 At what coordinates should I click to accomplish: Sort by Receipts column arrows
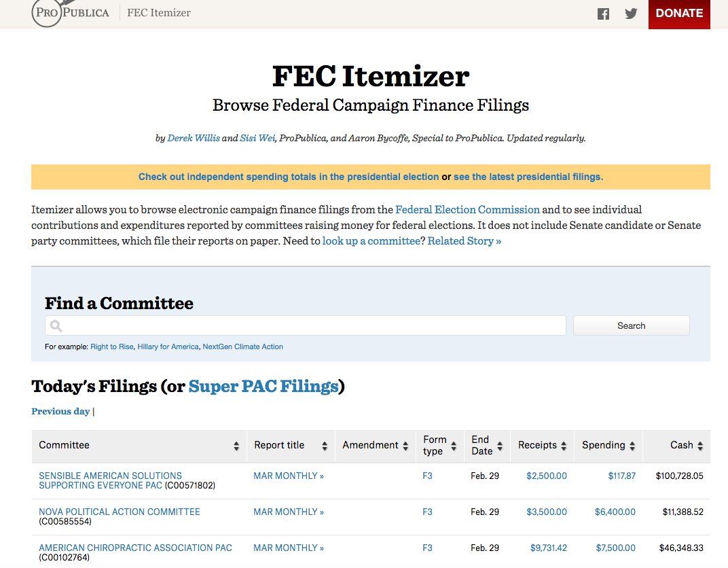(x=564, y=446)
